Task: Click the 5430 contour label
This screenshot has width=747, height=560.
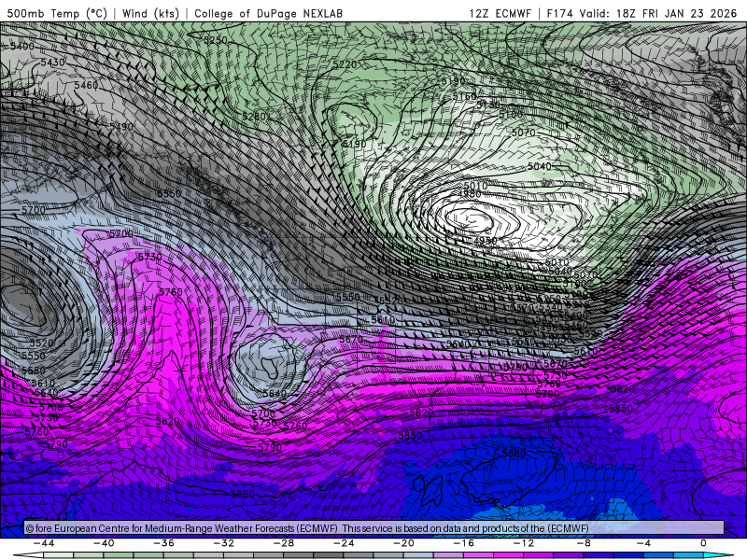Action: point(52,63)
